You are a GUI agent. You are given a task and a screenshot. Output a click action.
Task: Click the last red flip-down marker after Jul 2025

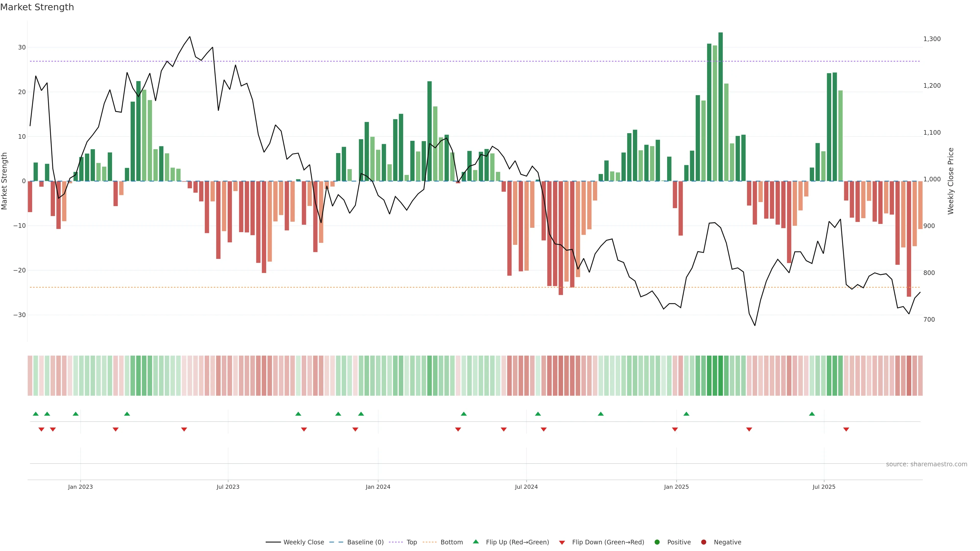tap(846, 429)
